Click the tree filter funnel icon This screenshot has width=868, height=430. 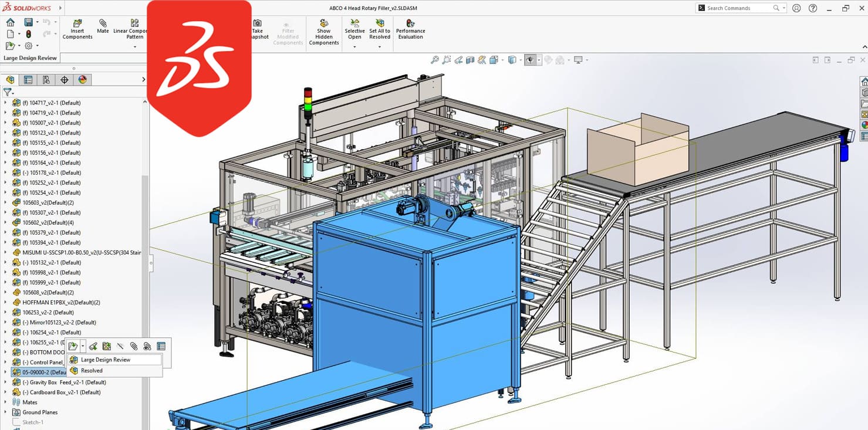pyautogui.click(x=7, y=92)
